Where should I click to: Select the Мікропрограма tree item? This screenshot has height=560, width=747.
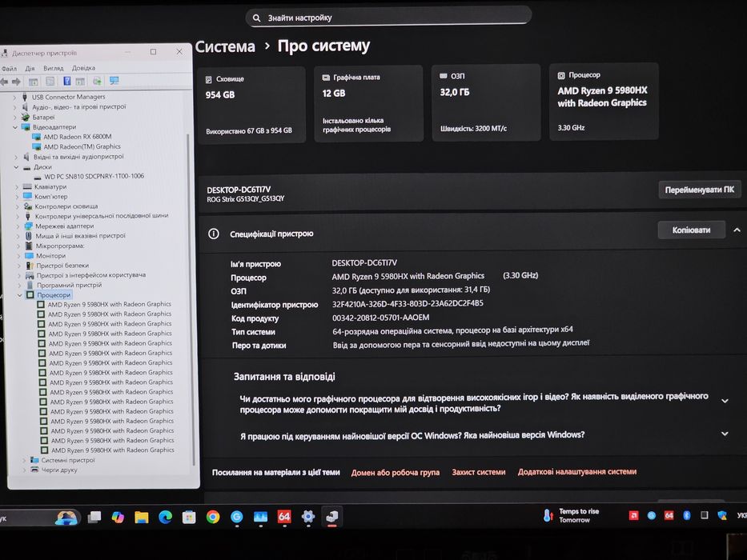[60, 246]
